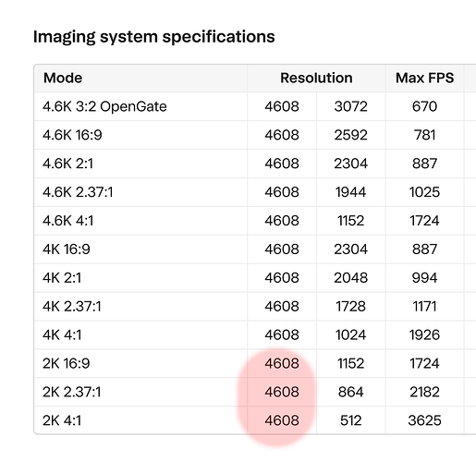Click the Imaging system specifications heading

click(154, 37)
